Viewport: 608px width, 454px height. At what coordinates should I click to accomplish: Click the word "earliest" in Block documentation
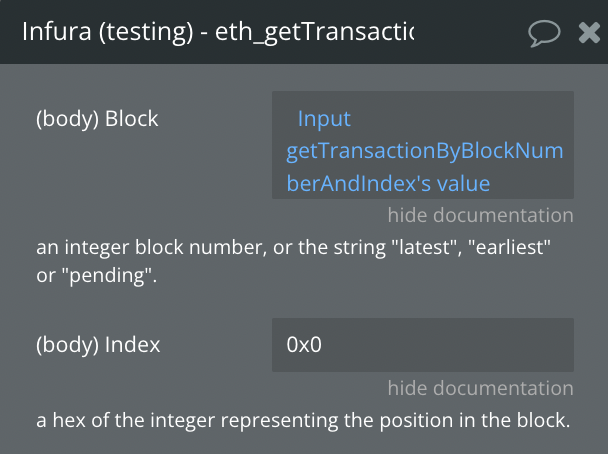[513, 246]
